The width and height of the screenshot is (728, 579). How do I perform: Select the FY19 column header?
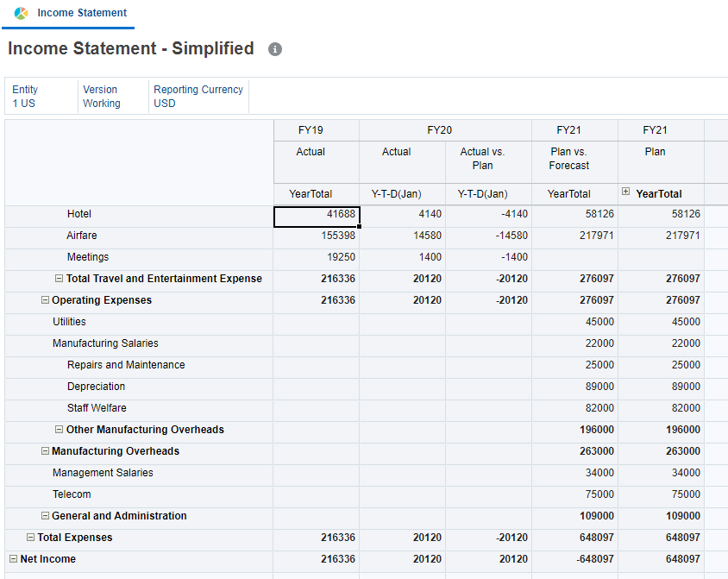[x=311, y=130]
